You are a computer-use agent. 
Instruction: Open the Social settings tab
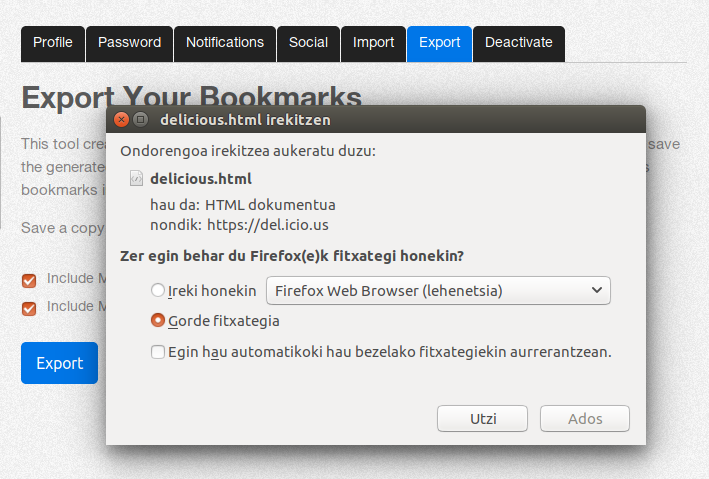[308, 43]
